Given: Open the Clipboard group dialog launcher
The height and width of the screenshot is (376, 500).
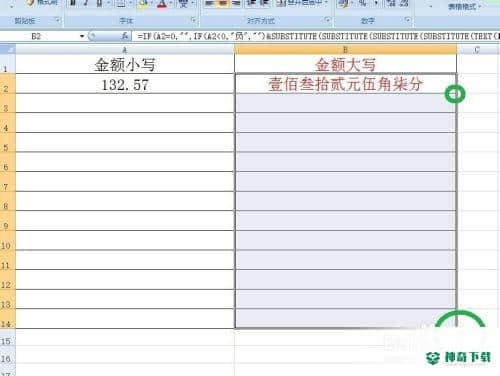Looking at the screenshot, I should (x=58, y=21).
